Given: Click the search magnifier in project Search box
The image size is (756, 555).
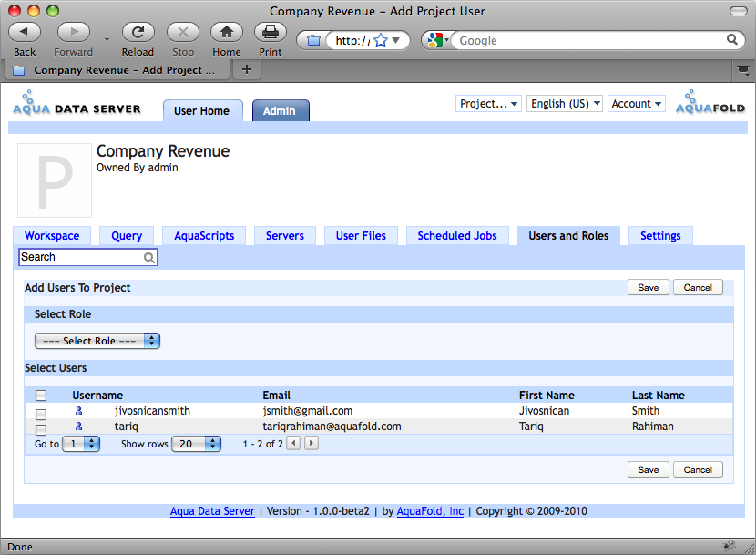Looking at the screenshot, I should click(x=149, y=258).
